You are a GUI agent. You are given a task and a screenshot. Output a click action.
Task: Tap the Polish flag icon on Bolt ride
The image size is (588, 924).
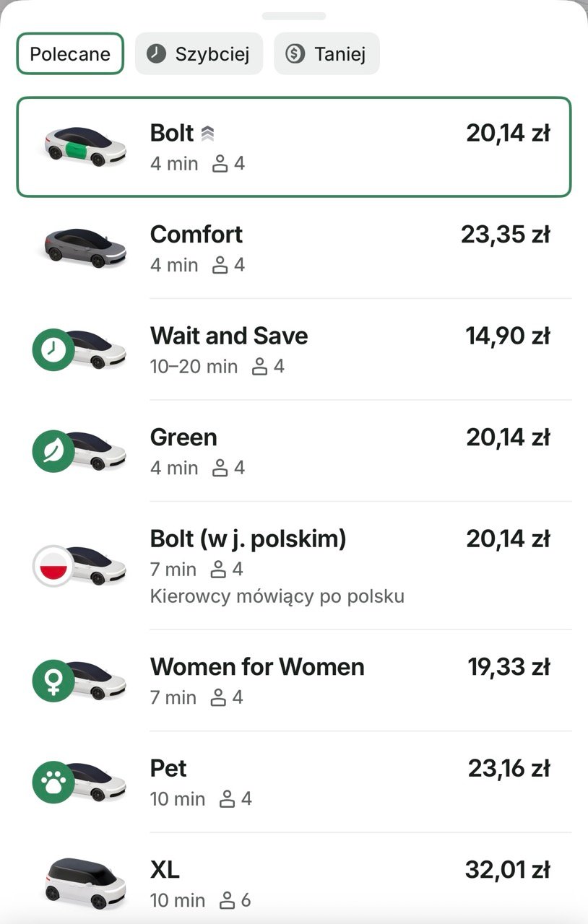pos(53,566)
